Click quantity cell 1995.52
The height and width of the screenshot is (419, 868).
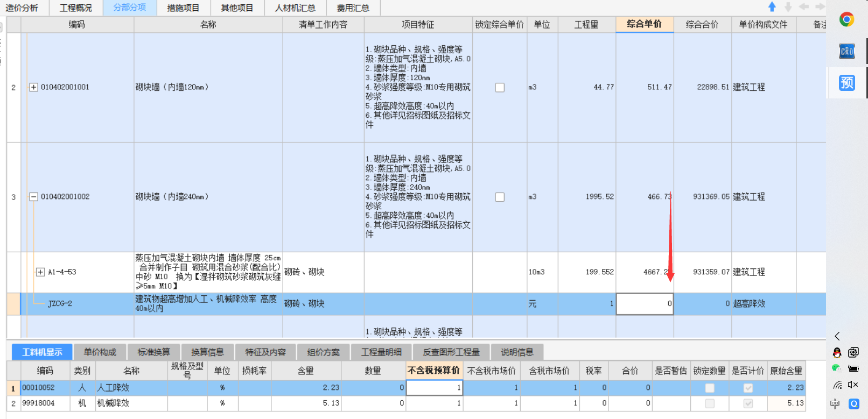pyautogui.click(x=587, y=197)
